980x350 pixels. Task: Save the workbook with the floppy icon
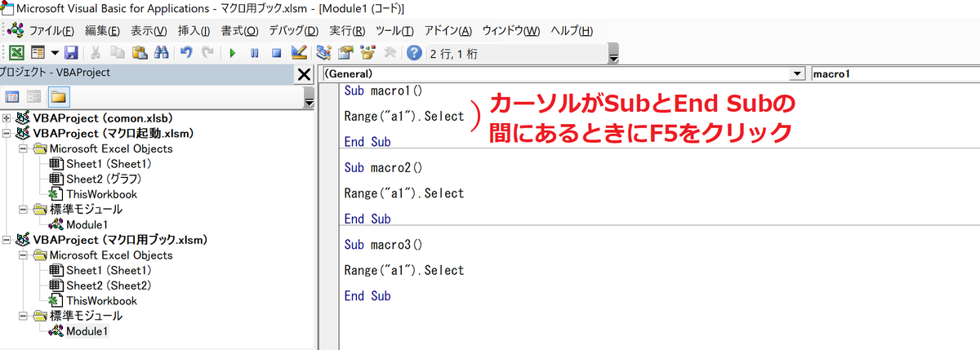point(70,54)
